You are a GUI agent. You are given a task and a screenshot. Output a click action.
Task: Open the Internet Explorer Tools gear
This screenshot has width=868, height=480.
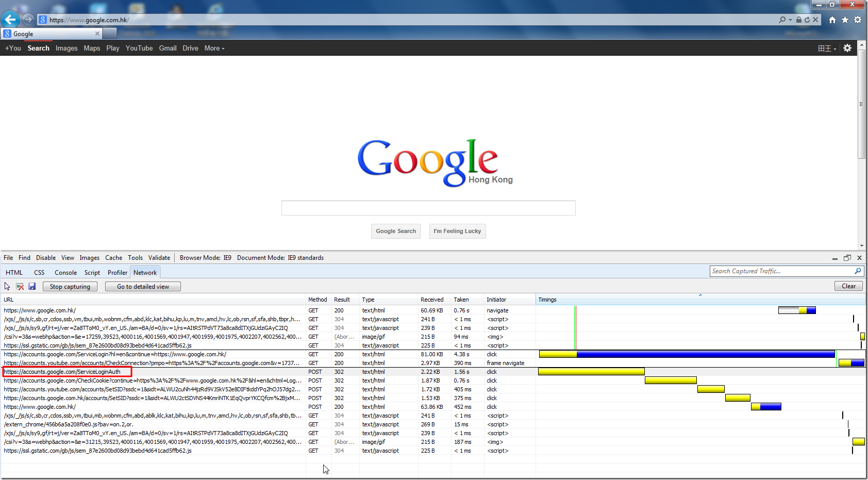pyautogui.click(x=858, y=20)
